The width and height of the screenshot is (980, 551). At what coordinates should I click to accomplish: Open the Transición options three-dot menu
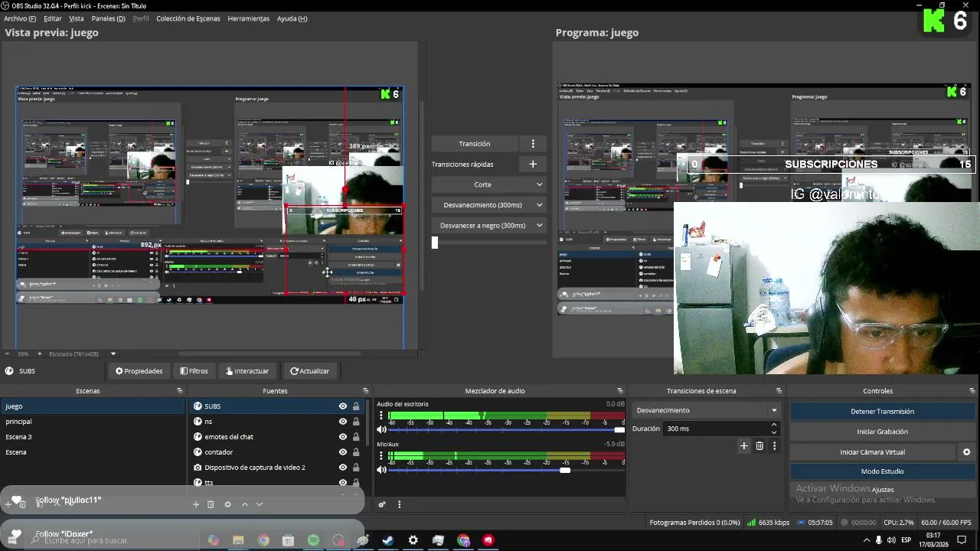[533, 144]
